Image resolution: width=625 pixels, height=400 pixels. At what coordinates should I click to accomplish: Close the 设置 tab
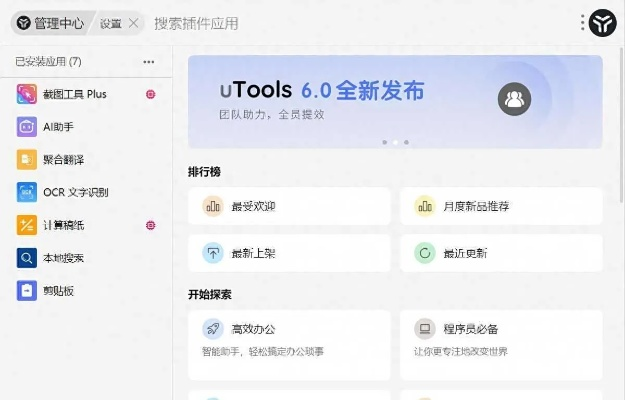click(x=134, y=24)
